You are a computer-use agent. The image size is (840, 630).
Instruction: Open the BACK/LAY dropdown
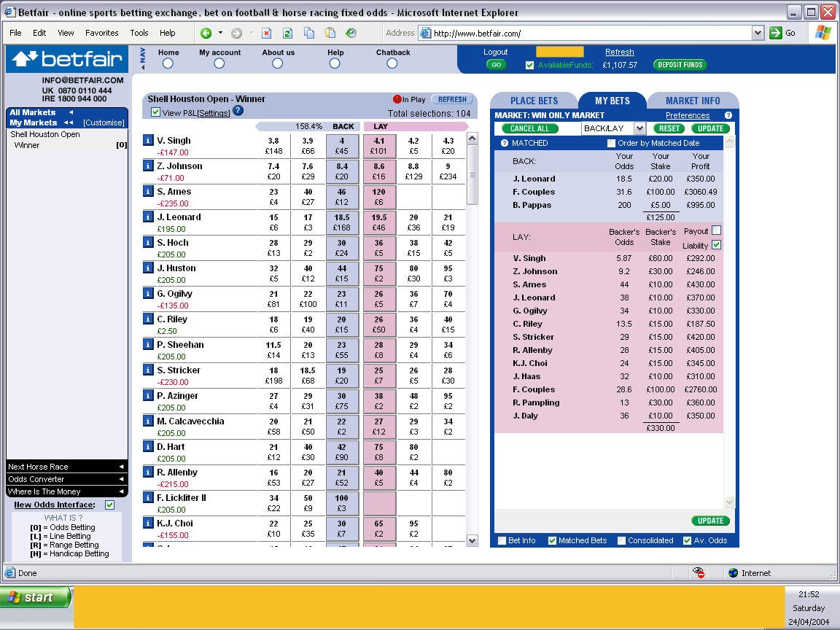click(x=639, y=128)
